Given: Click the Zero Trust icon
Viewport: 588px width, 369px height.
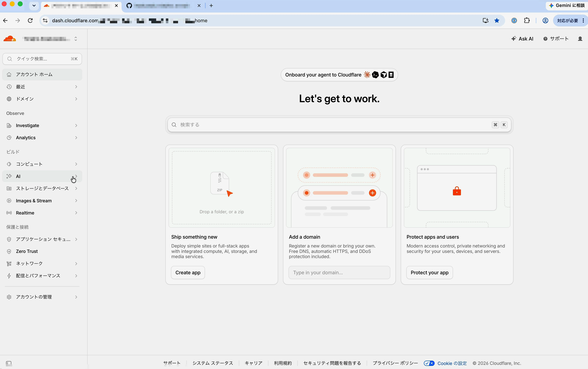Looking at the screenshot, I should coord(9,251).
